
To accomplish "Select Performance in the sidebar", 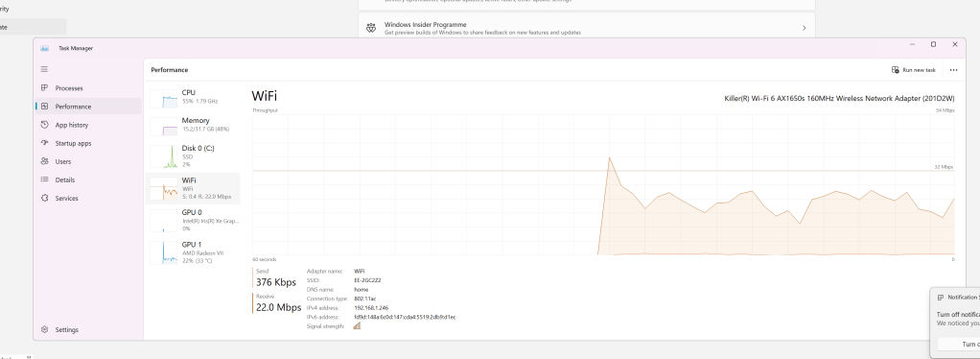I will [x=88, y=107].
